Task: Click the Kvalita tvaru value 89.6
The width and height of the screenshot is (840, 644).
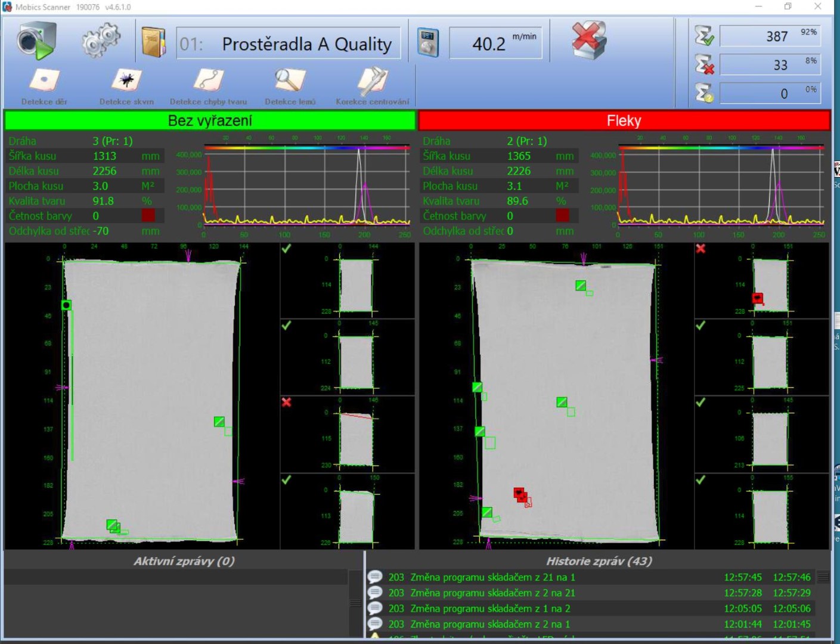Action: pyautogui.click(x=517, y=201)
